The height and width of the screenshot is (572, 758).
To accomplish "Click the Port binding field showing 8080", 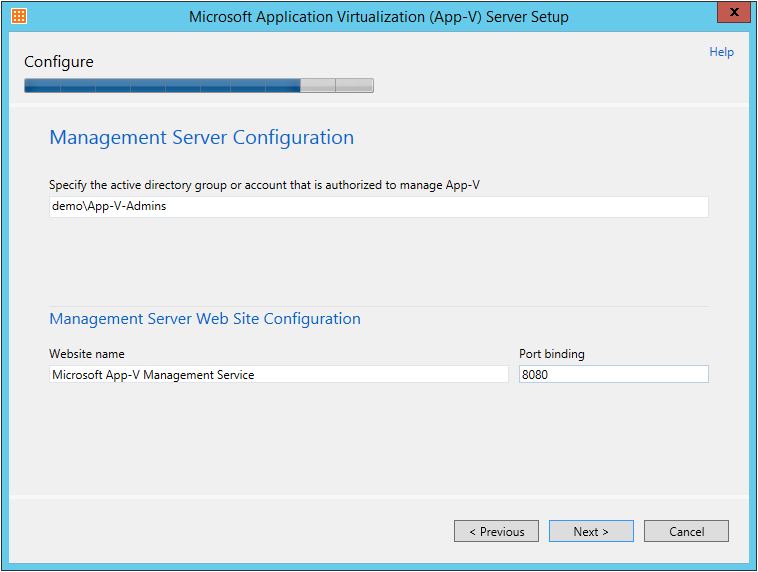I will coord(613,375).
